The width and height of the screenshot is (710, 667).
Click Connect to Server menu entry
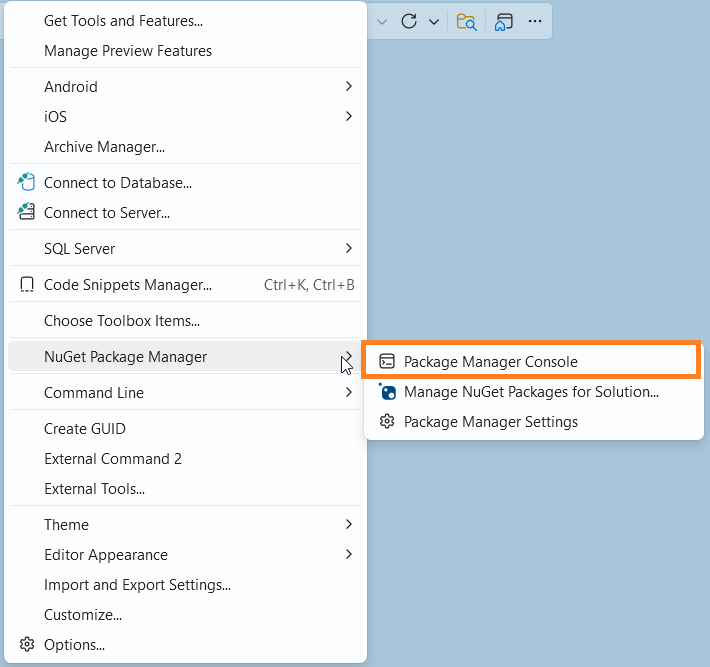pos(185,212)
